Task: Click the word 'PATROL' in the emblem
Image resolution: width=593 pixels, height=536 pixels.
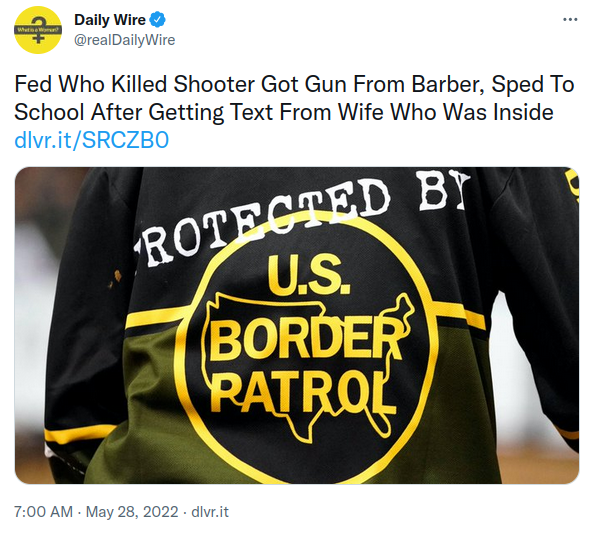Action: click(x=303, y=392)
